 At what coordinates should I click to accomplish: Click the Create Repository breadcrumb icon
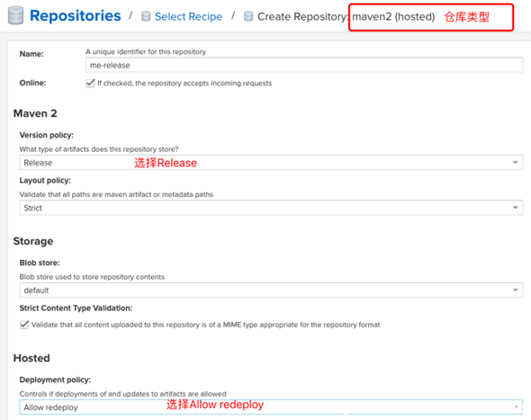click(248, 16)
